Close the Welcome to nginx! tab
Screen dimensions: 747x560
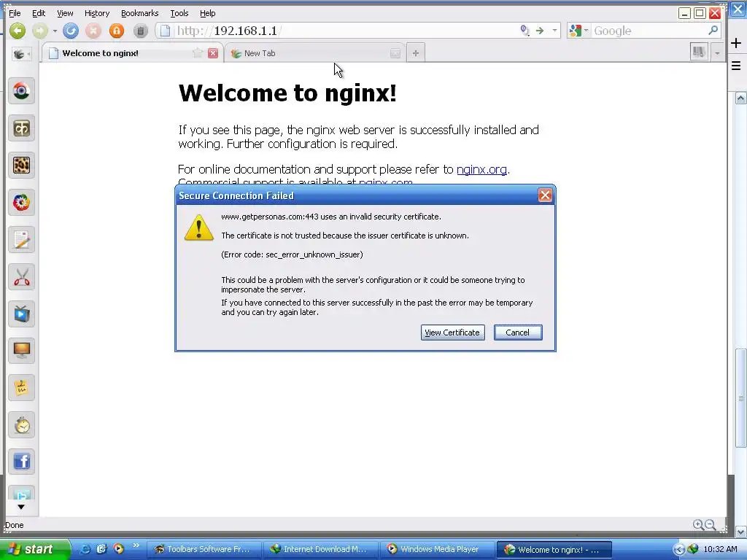pos(213,53)
